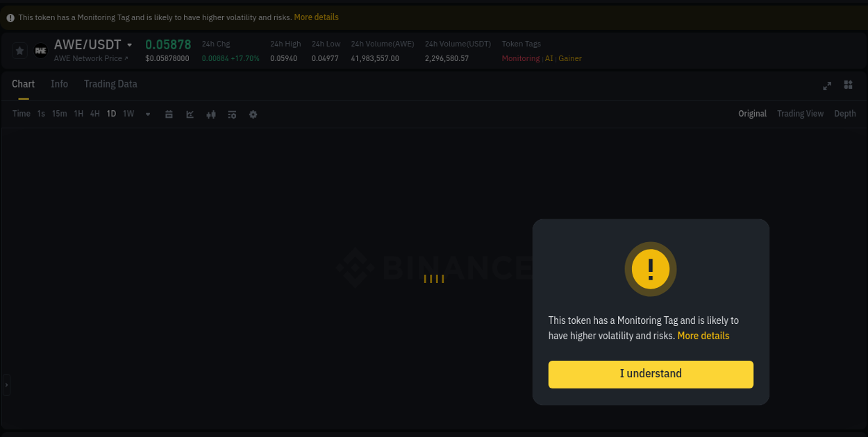This screenshot has width=868, height=437.
Task: Open the chart settings gear
Action: coord(253,114)
